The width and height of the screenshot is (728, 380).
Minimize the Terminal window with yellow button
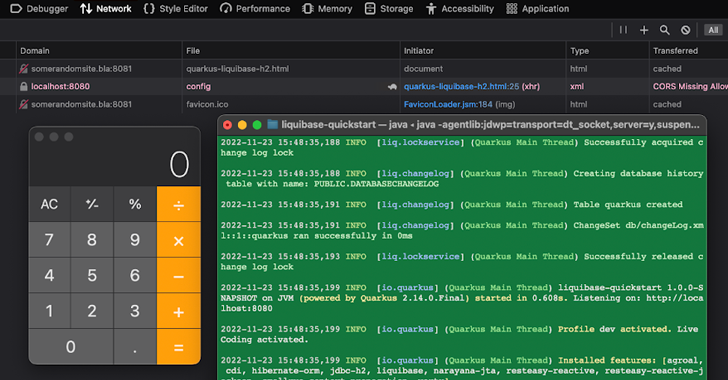click(242, 124)
